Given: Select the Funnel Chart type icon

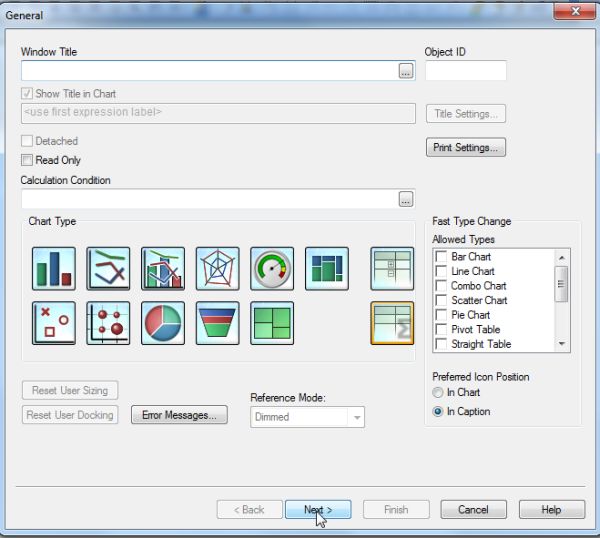Looking at the screenshot, I should (x=217, y=323).
